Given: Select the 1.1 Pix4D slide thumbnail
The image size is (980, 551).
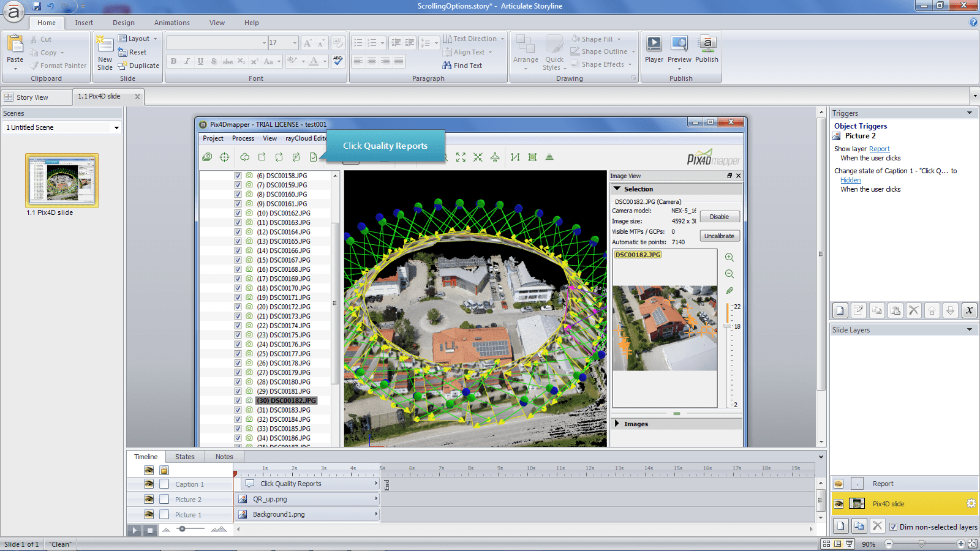Looking at the screenshot, I should coord(61,179).
